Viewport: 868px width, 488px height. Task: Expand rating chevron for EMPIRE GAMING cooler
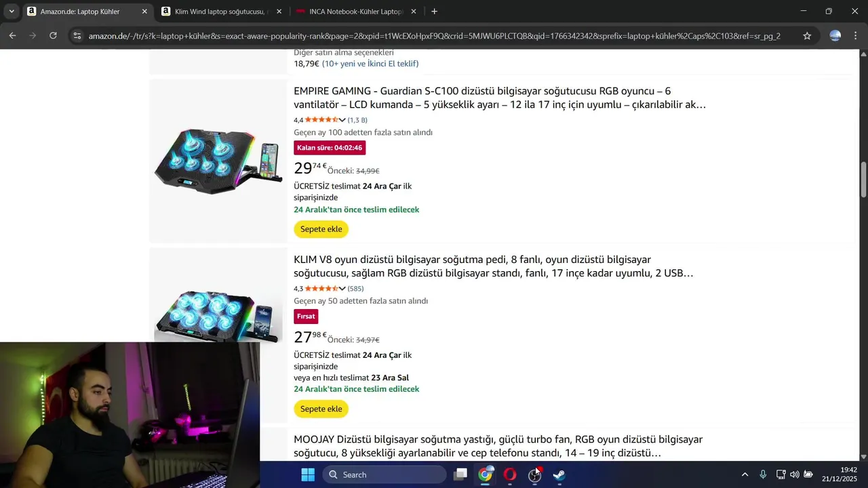342,120
